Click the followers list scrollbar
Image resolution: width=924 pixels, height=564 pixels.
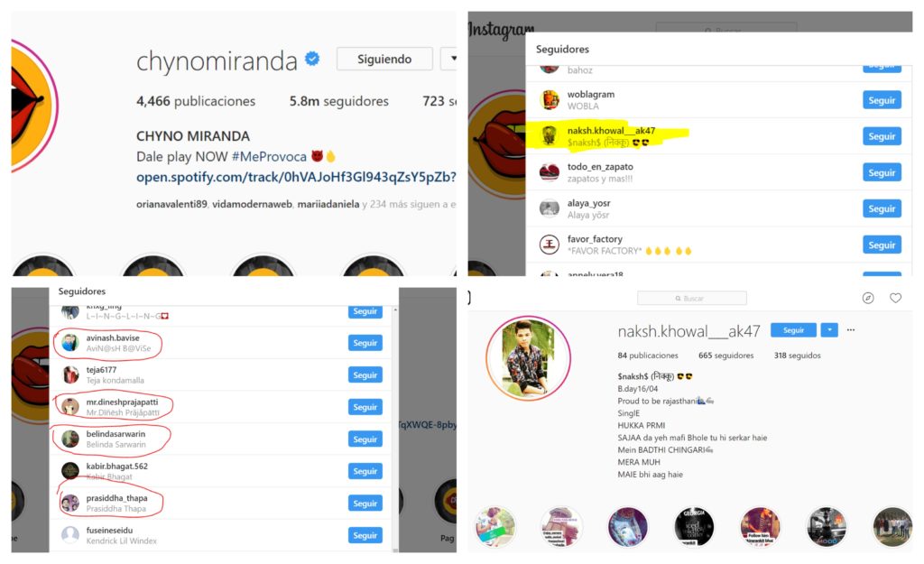[395, 429]
